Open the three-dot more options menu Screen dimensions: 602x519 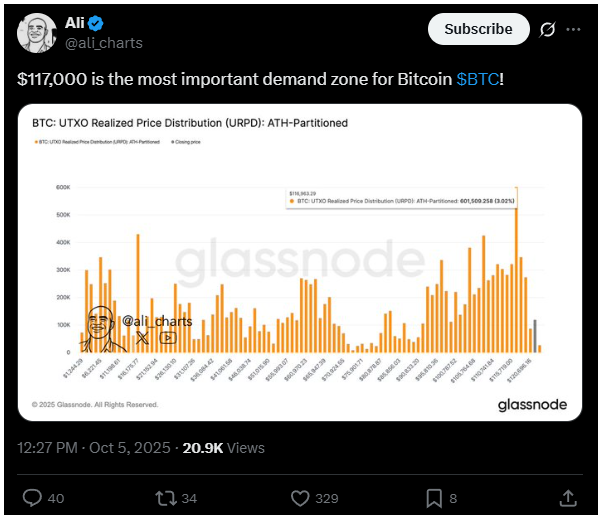[x=573, y=30]
